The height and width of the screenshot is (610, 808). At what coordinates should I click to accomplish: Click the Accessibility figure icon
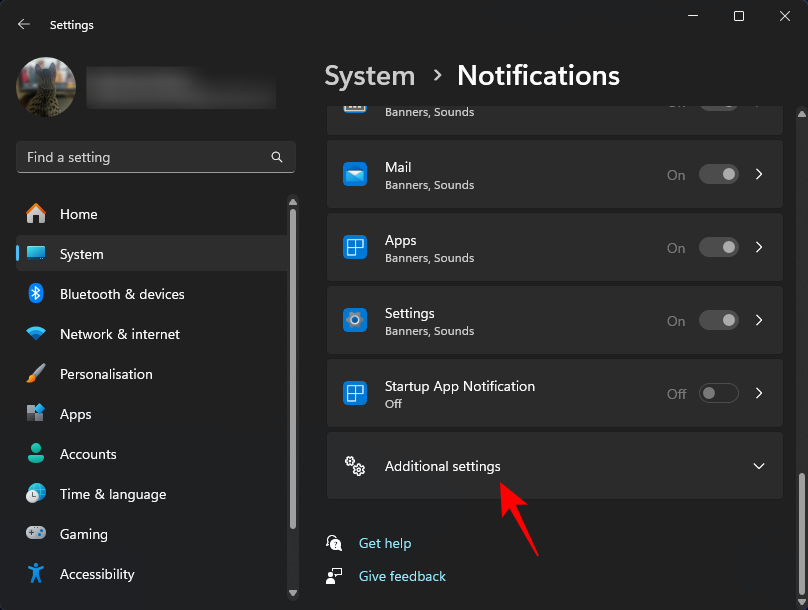click(36, 573)
